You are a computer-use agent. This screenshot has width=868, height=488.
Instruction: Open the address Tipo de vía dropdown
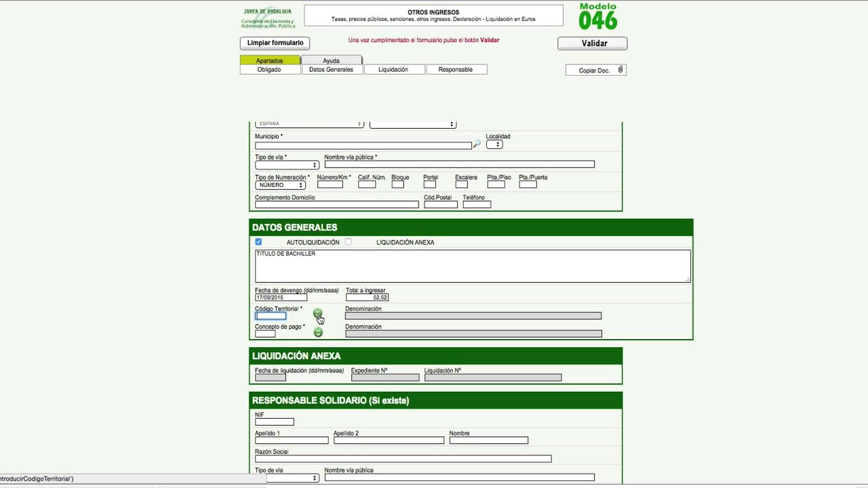pyautogui.click(x=287, y=165)
